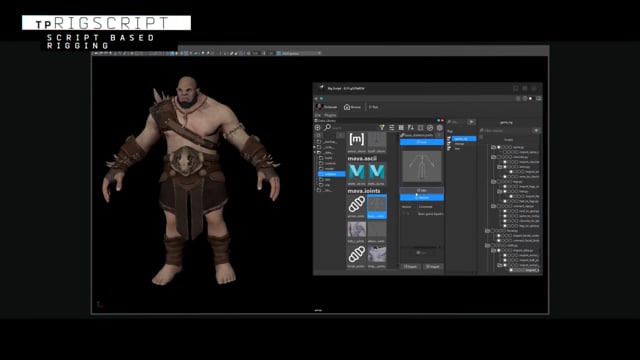
Task: Collapse the top game.py folder in script tree
Action: pos(493,147)
